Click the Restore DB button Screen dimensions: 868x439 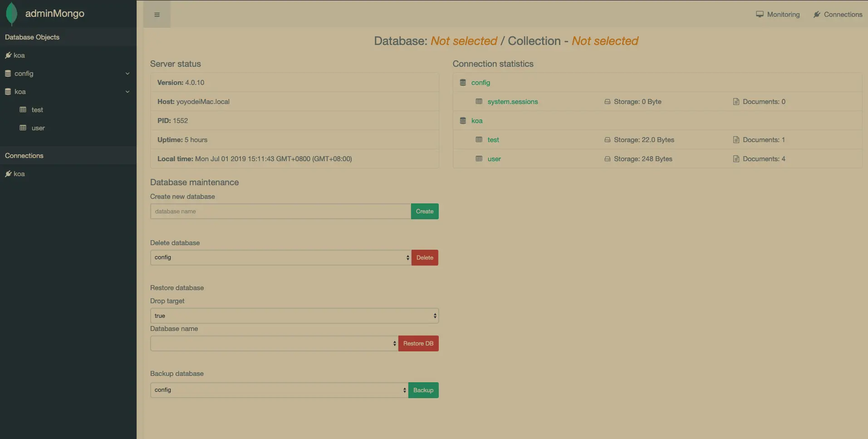coord(418,344)
